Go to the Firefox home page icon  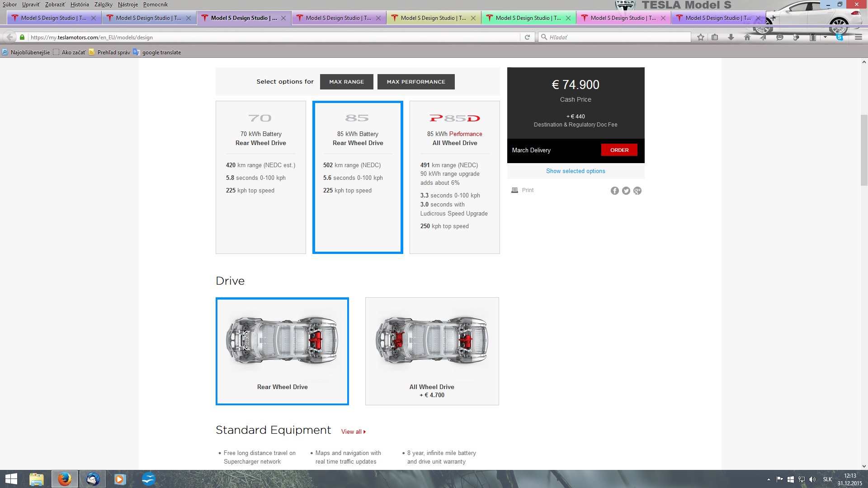(x=747, y=37)
